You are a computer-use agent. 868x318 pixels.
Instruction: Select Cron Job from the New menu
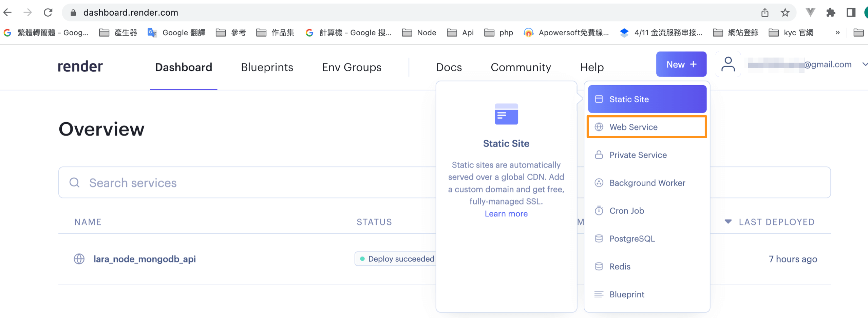point(626,211)
